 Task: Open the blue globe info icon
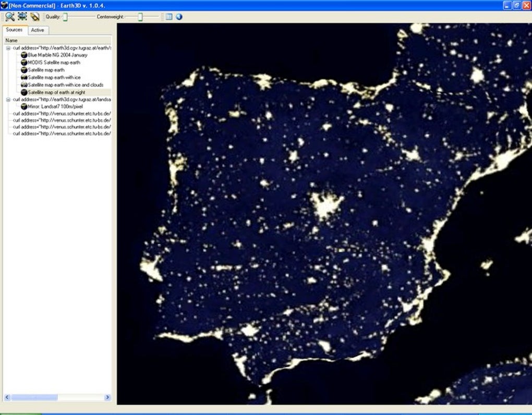coord(179,17)
